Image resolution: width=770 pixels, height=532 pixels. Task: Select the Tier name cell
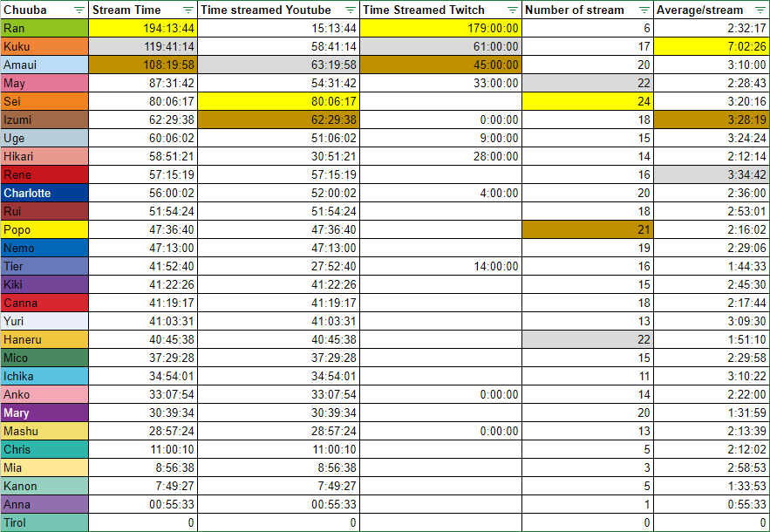click(44, 266)
